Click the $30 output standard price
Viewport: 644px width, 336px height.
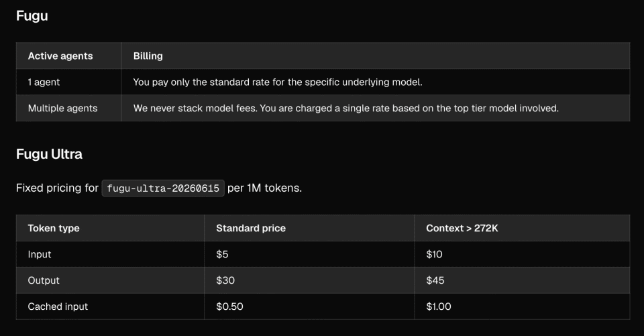[x=225, y=280]
